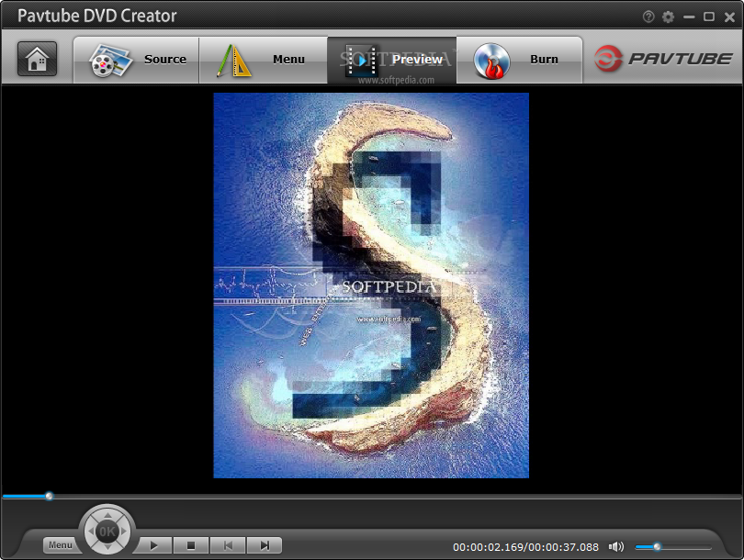
Task: Open the Source tab
Action: tap(136, 60)
